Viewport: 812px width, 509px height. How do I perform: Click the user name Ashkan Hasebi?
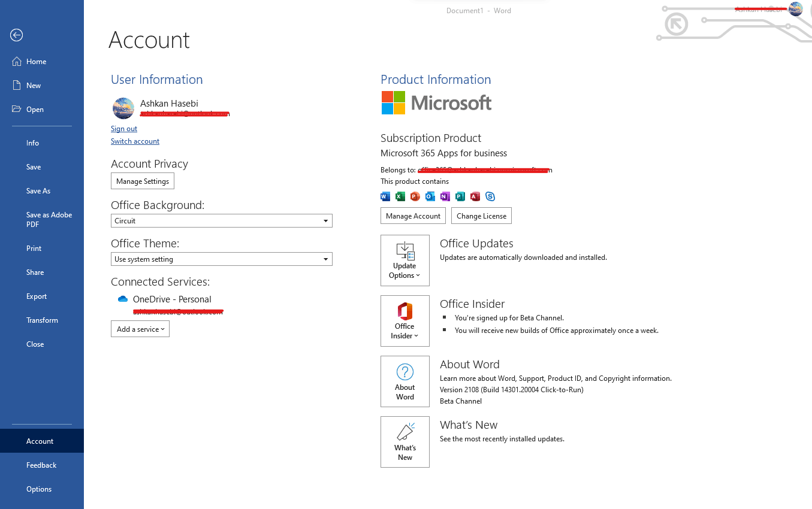(x=169, y=104)
